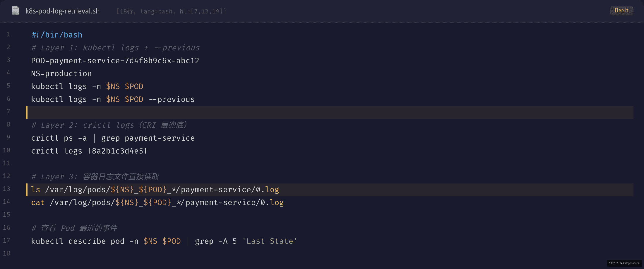Viewport: 644px width, 269px height.
Task: Click the crictl ps -a command line
Action: click(x=113, y=138)
